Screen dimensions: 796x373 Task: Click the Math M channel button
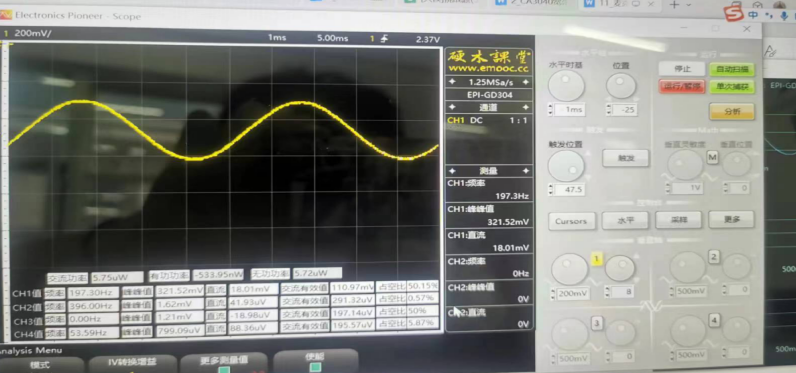click(x=712, y=158)
